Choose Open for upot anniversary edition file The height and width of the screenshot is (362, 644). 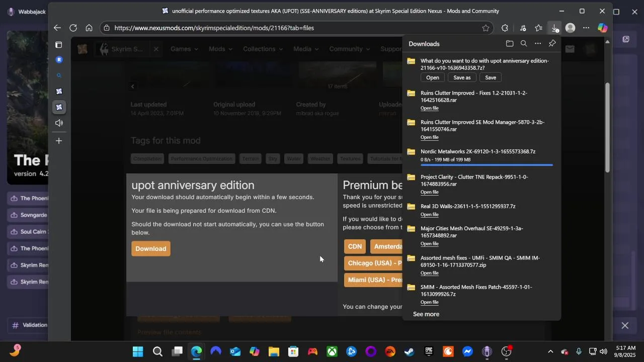(x=433, y=77)
